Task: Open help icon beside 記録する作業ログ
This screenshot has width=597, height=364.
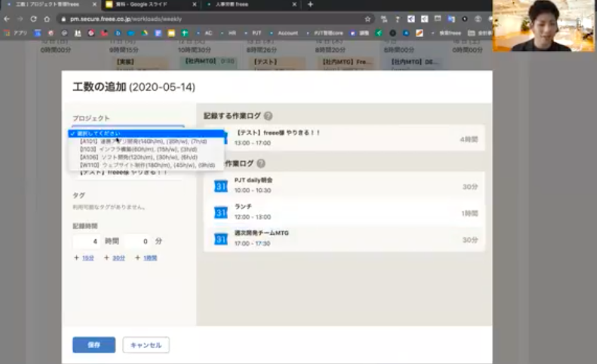Action: click(268, 116)
